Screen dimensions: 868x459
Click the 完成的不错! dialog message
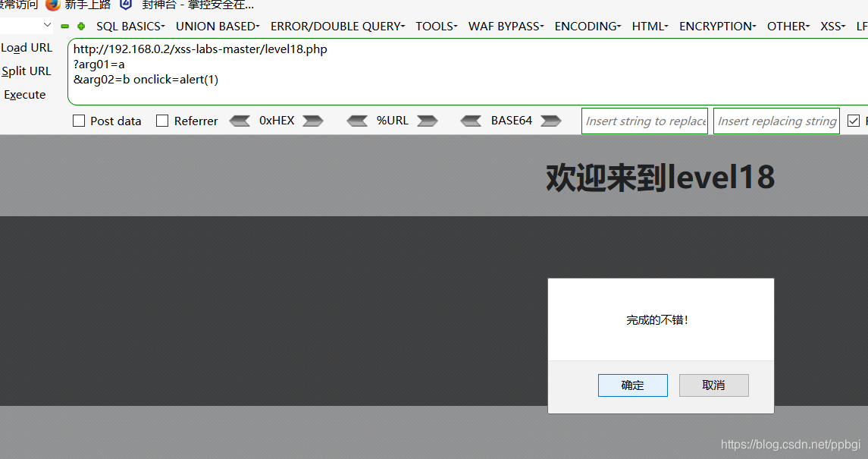coord(657,320)
